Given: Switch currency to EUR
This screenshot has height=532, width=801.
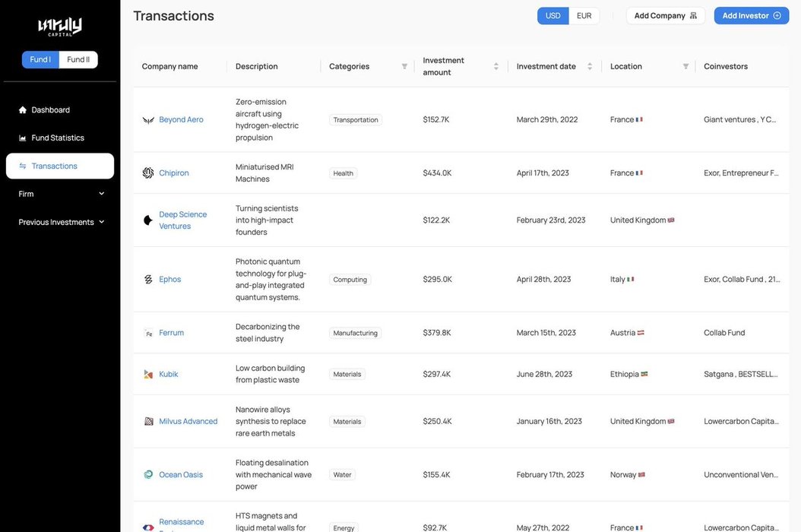Looking at the screenshot, I should point(584,16).
